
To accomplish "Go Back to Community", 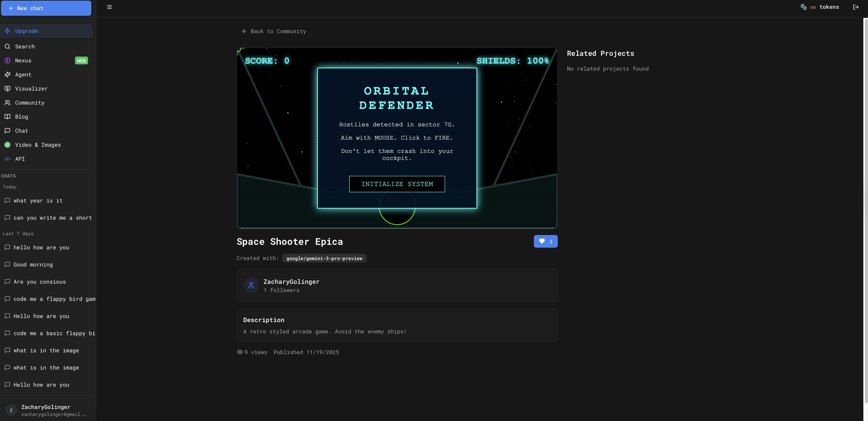I will (x=274, y=31).
